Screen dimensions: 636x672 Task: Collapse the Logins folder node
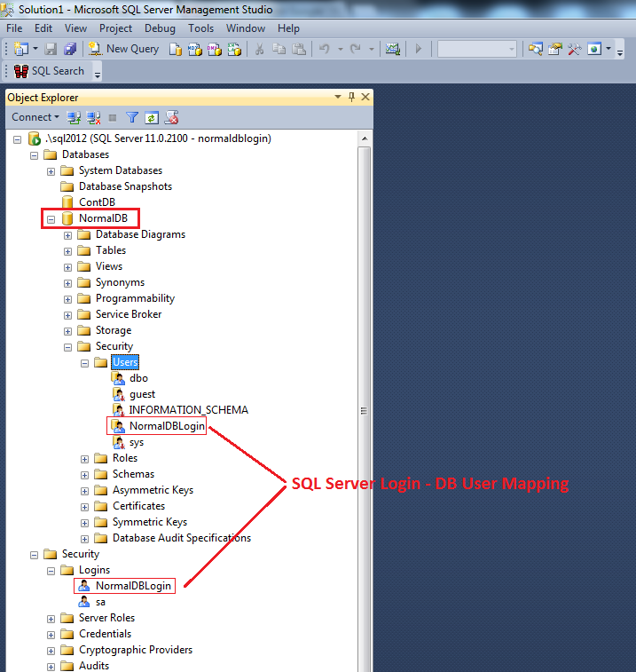coord(51,571)
